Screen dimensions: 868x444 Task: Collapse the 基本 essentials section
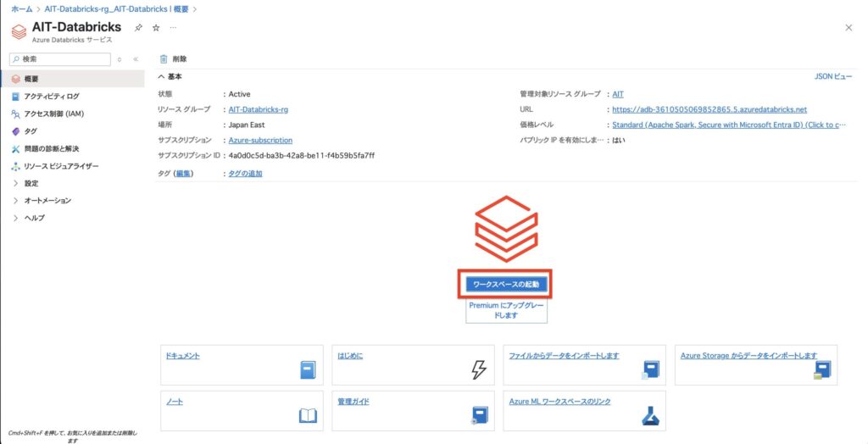pos(170,76)
